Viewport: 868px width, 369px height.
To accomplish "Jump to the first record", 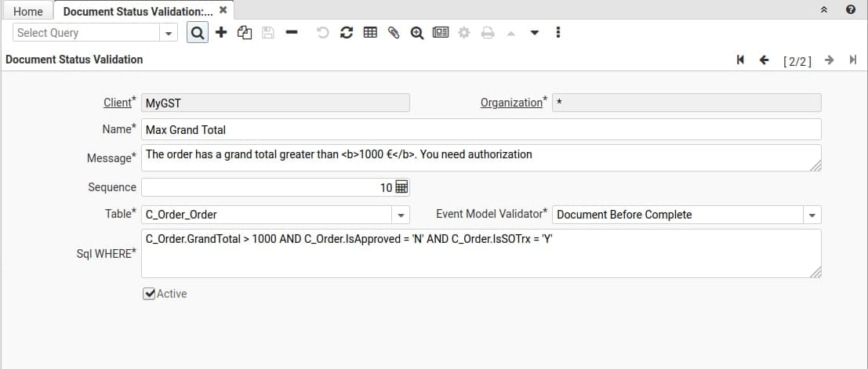I will click(740, 60).
